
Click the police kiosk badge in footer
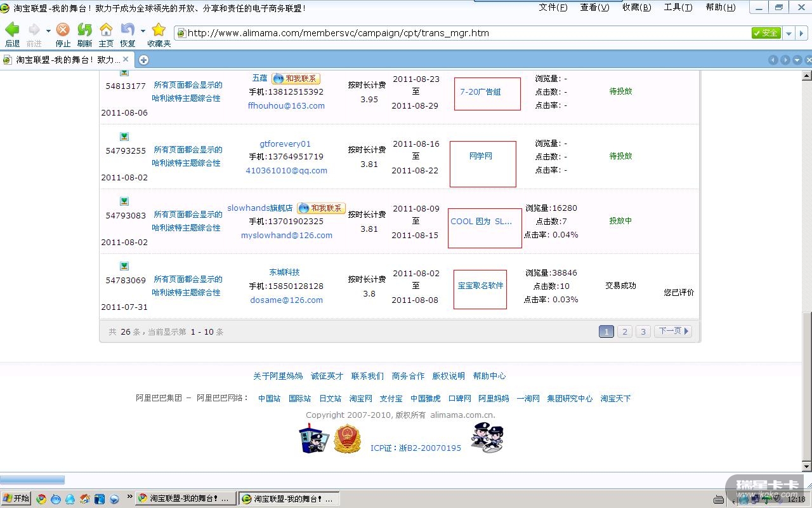(x=314, y=438)
